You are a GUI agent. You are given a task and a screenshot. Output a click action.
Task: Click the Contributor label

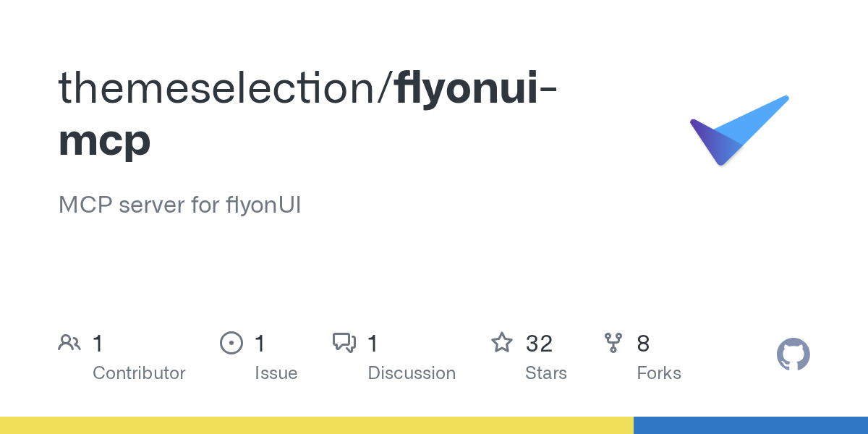(139, 373)
